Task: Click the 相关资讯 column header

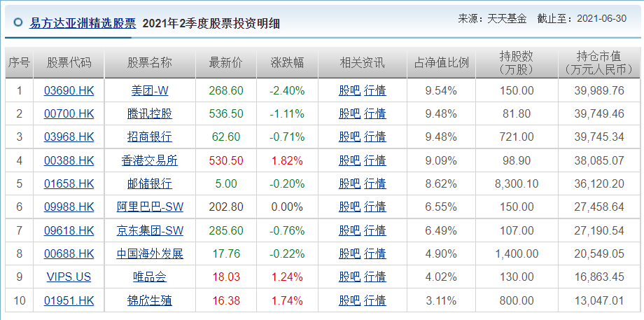Action: click(x=363, y=63)
